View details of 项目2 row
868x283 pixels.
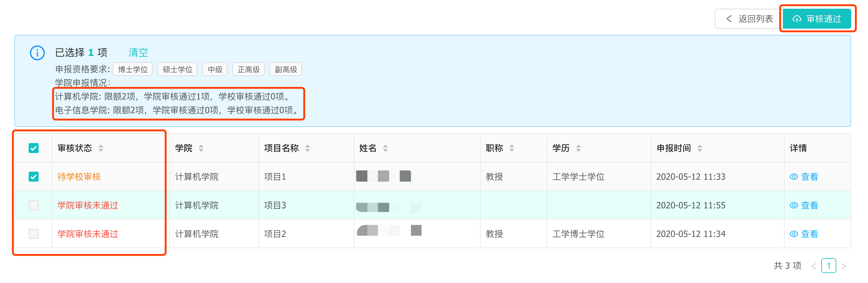[x=804, y=234]
